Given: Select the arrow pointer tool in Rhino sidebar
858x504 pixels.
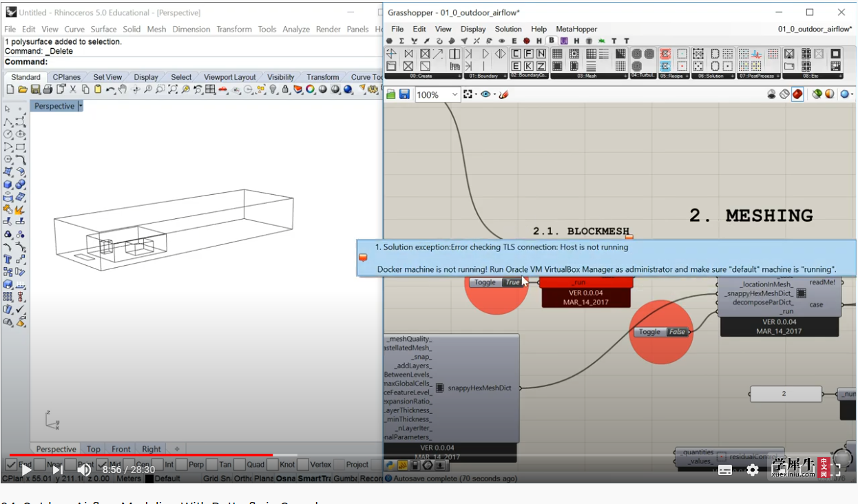Looking at the screenshot, I should pos(8,109).
